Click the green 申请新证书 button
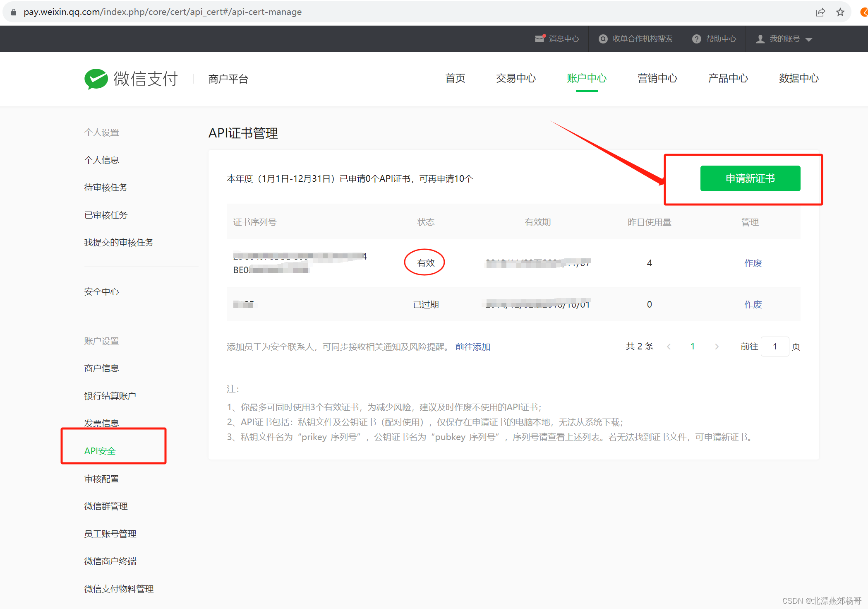The height and width of the screenshot is (609, 868). point(750,178)
